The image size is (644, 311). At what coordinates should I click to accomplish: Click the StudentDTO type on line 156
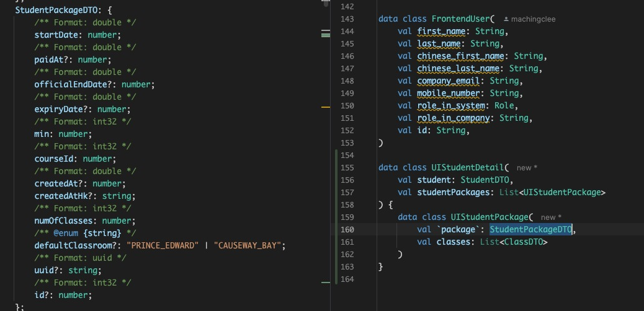click(485, 180)
